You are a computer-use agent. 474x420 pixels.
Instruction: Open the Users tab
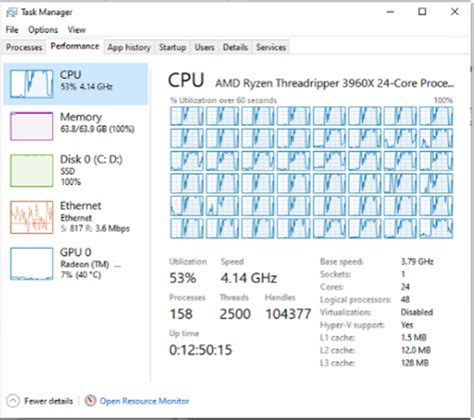[x=204, y=47]
